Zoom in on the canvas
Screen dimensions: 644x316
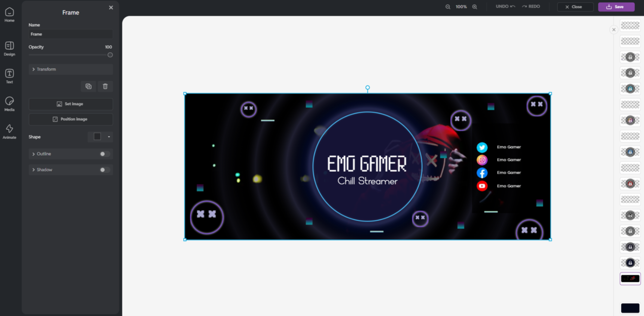(x=475, y=7)
